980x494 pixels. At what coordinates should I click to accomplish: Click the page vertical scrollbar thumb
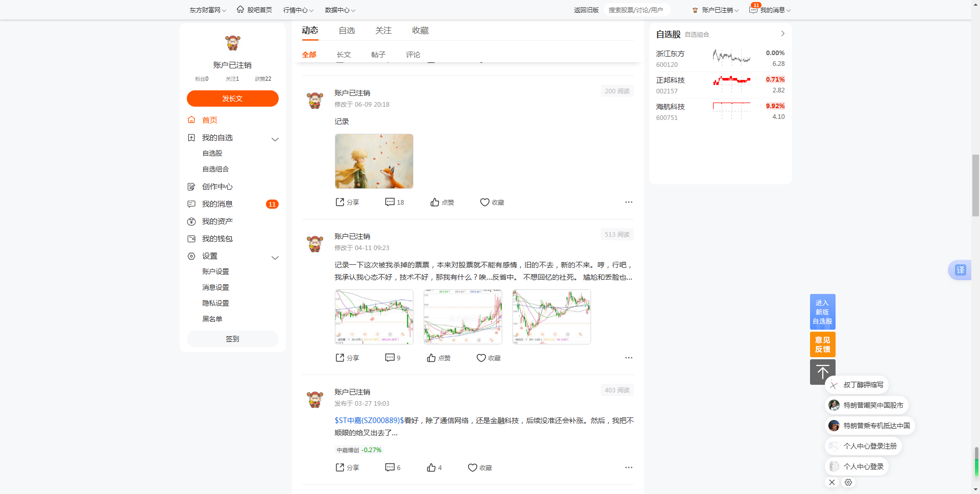point(975,186)
